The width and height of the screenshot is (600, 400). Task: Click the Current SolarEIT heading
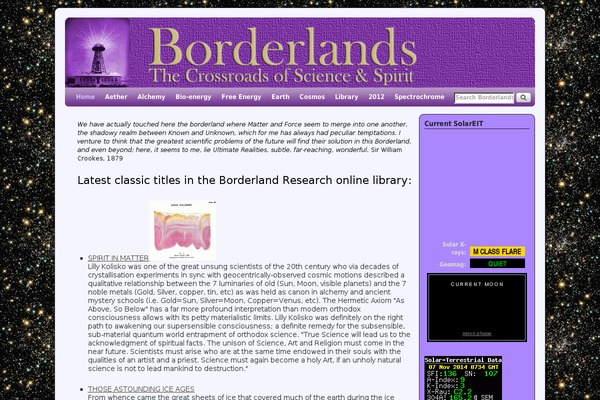(453, 124)
